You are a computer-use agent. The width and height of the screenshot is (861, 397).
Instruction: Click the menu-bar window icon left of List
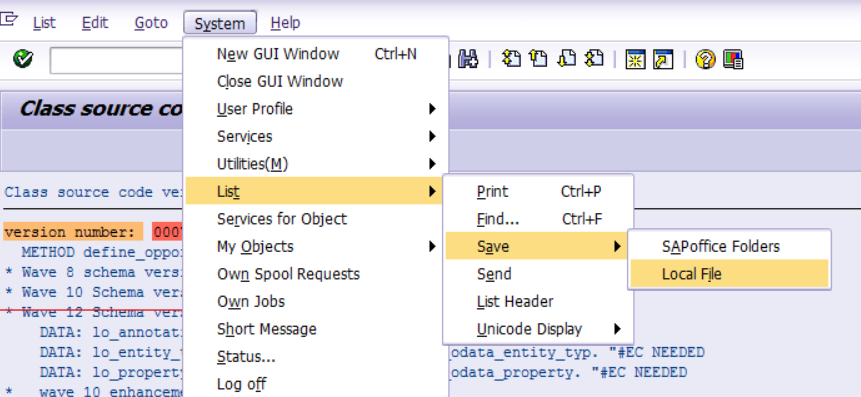coord(9,21)
